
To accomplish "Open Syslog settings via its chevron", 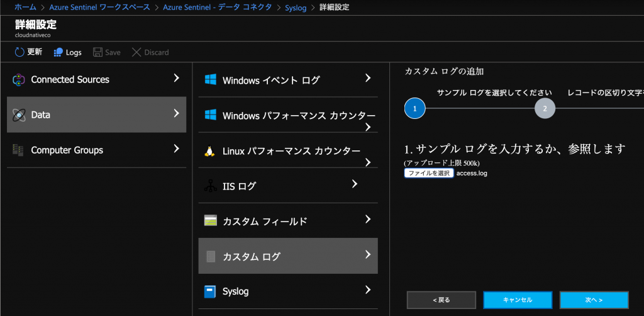I will click(368, 290).
